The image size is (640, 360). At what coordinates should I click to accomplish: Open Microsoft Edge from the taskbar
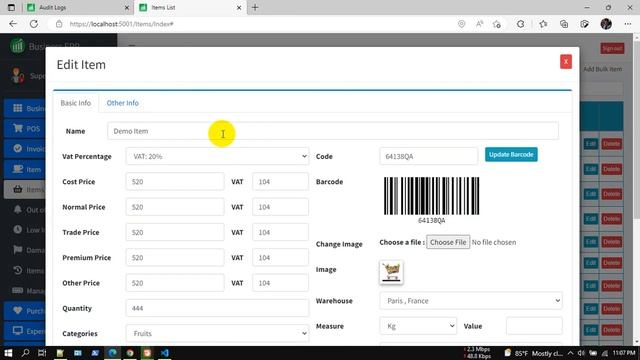click(112, 353)
